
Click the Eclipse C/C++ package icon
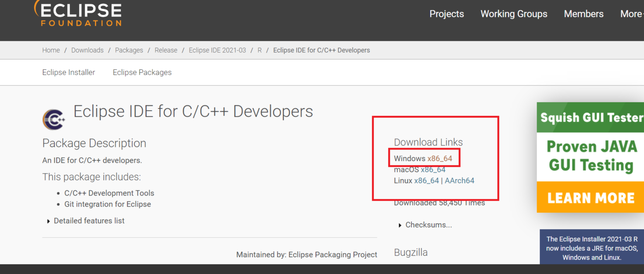[53, 119]
